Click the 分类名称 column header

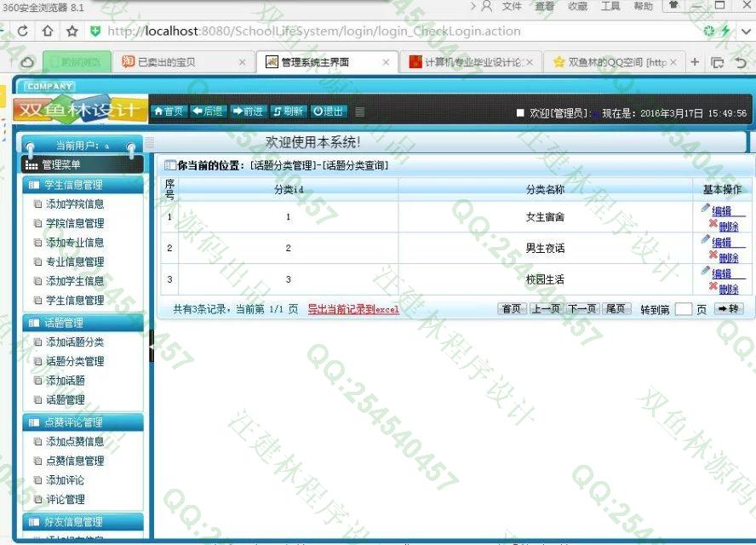[x=545, y=190]
